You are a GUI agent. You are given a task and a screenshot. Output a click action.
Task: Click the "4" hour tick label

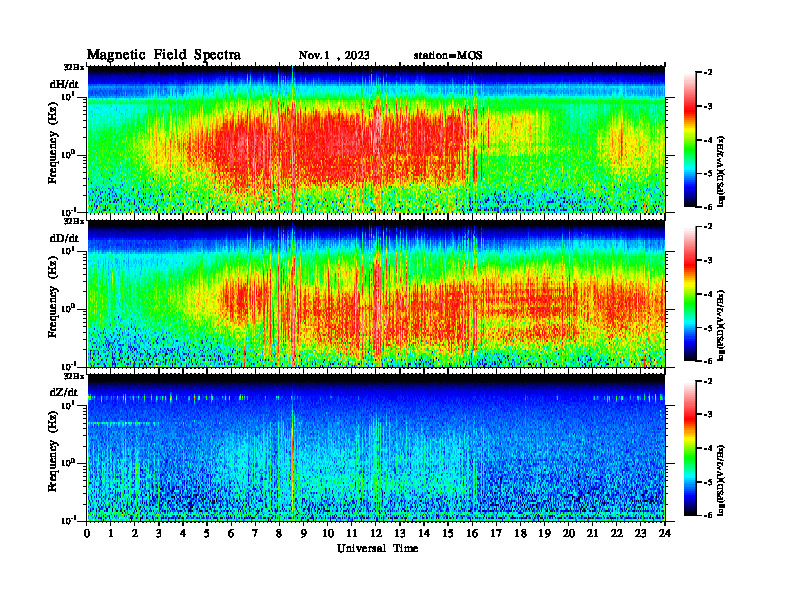183,533
